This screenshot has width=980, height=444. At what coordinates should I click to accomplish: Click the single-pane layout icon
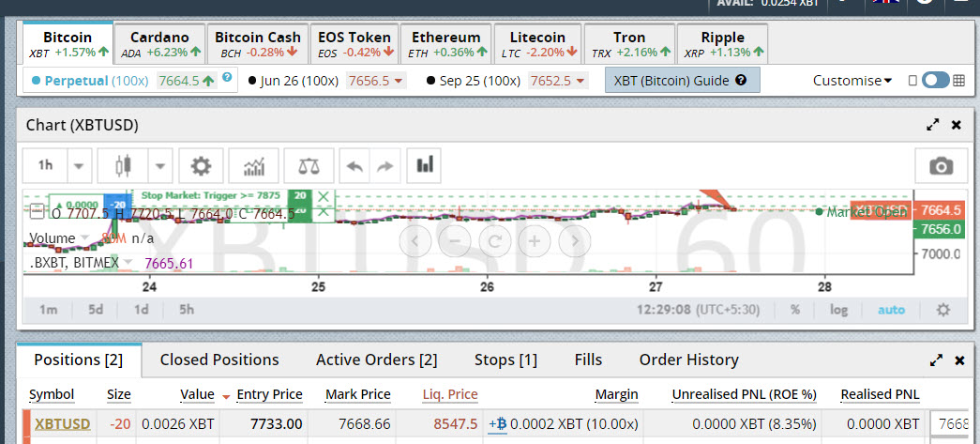[912, 81]
